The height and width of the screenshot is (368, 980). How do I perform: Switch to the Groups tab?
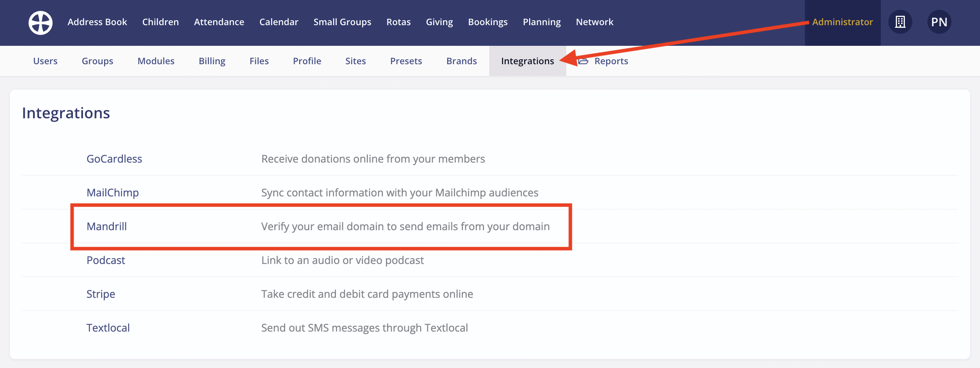(97, 61)
